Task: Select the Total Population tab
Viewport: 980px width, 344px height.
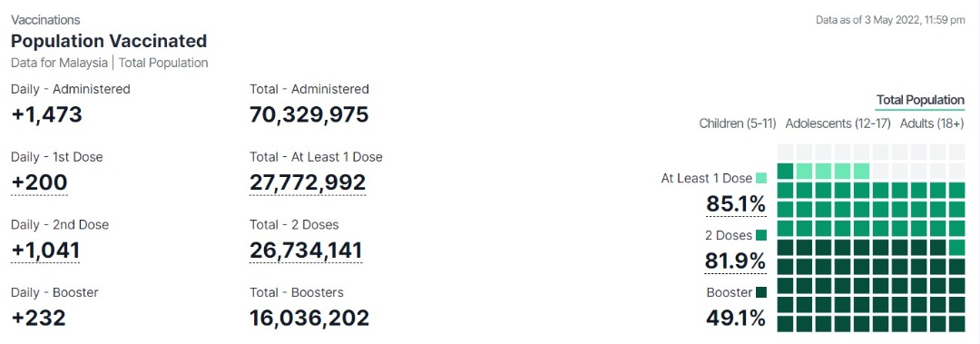Action: [920, 100]
